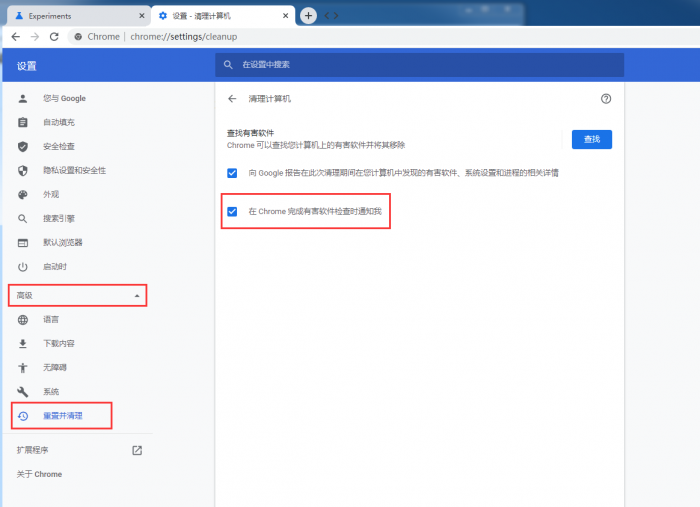700x507 pixels.
Task: Select 重置并清理 in the sidebar
Action: 62,416
